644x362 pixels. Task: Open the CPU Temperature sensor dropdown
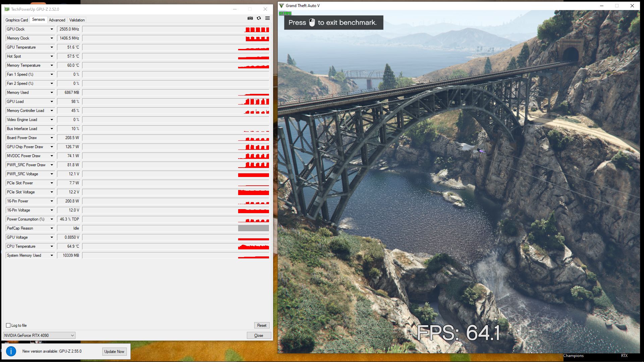coord(52,246)
